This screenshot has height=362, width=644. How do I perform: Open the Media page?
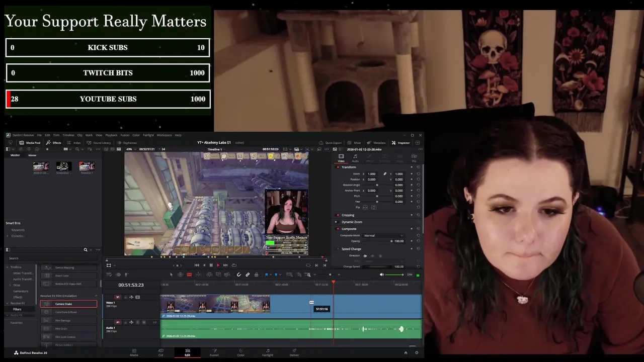(134, 352)
